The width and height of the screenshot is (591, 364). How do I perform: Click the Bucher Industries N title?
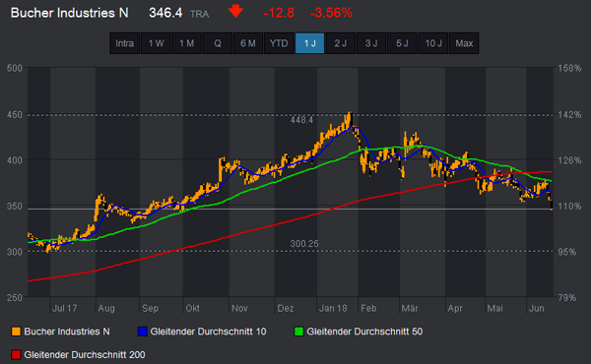click(x=69, y=13)
